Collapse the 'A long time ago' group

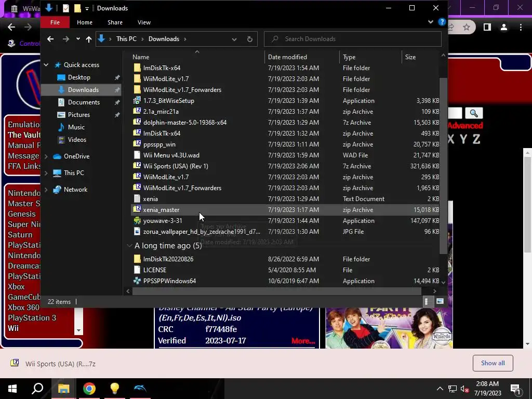pos(129,246)
